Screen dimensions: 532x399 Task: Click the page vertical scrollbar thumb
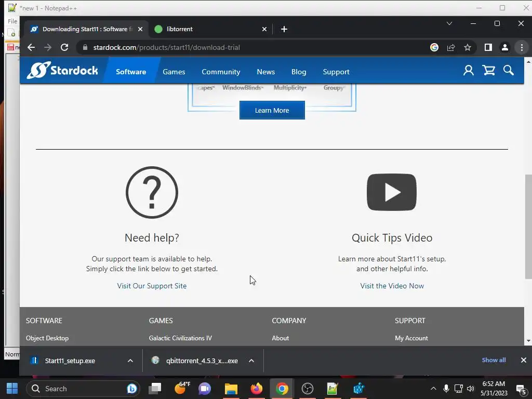coord(528,227)
